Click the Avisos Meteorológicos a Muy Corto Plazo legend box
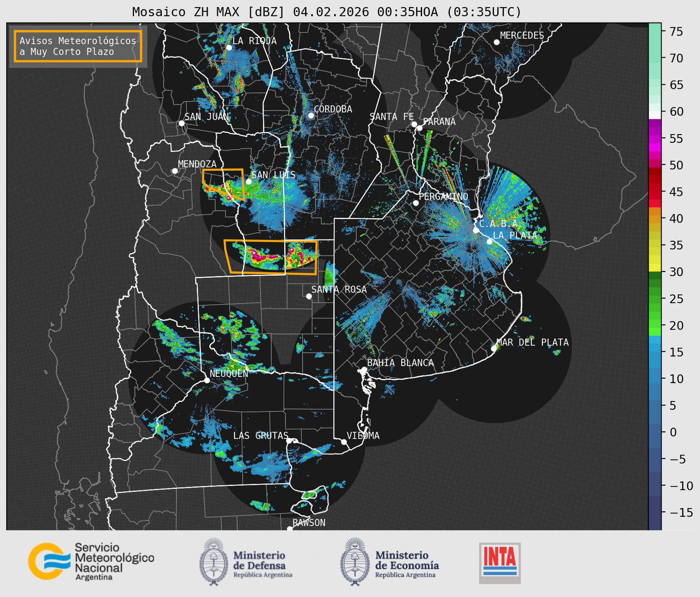 point(78,46)
